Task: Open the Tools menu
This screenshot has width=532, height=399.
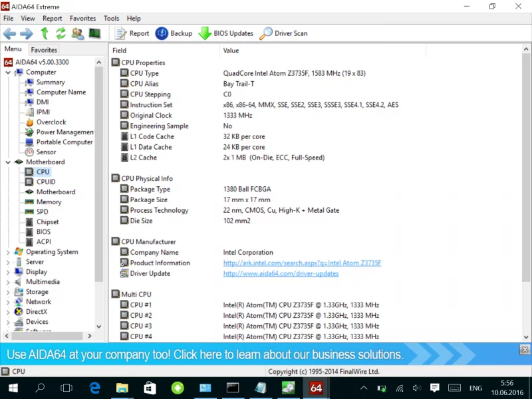Action: [x=112, y=19]
